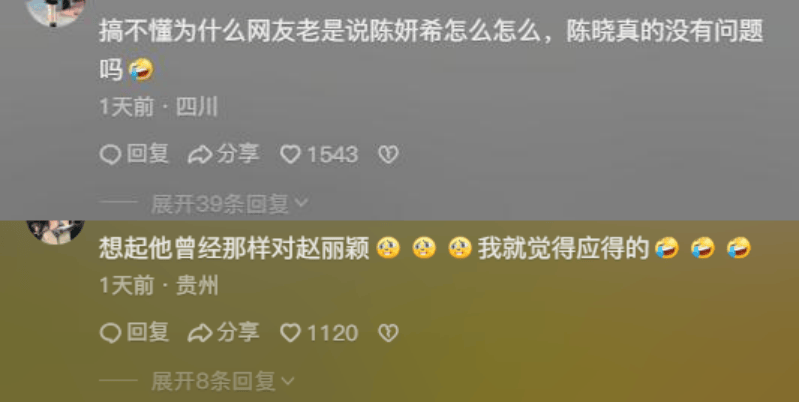Select the comment text about 陈晓
The height and width of the screenshot is (402, 800).
431,50
